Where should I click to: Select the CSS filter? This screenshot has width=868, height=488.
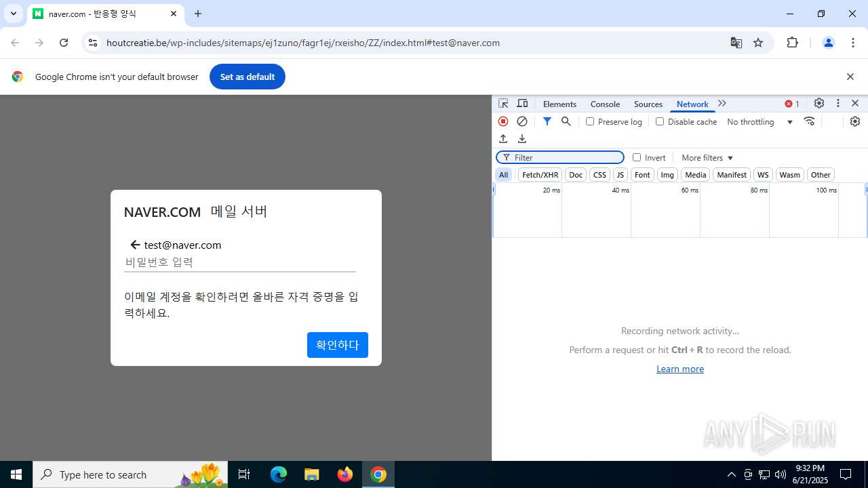coord(599,175)
